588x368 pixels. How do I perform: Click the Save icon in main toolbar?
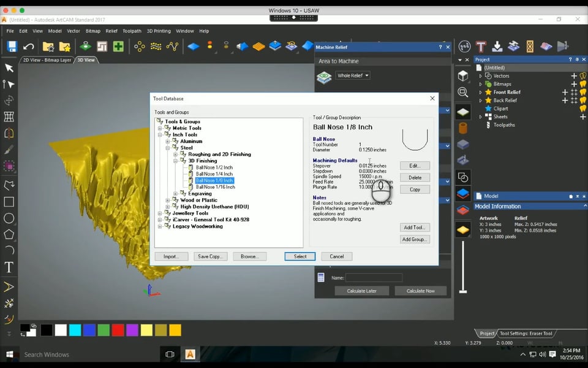[12, 47]
